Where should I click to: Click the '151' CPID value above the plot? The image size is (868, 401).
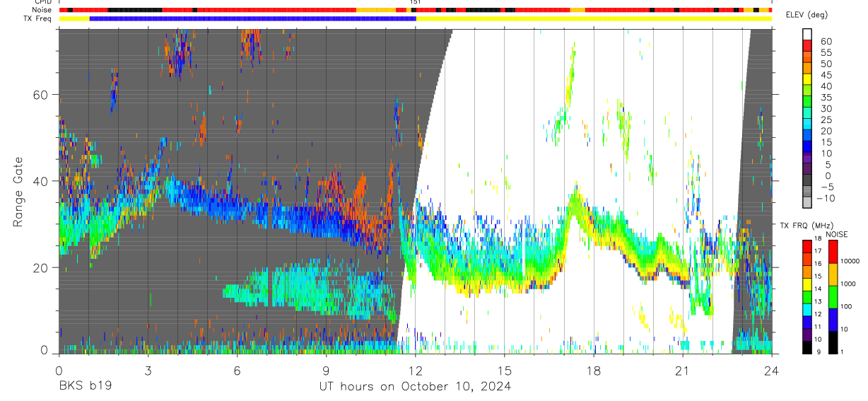click(416, 2)
